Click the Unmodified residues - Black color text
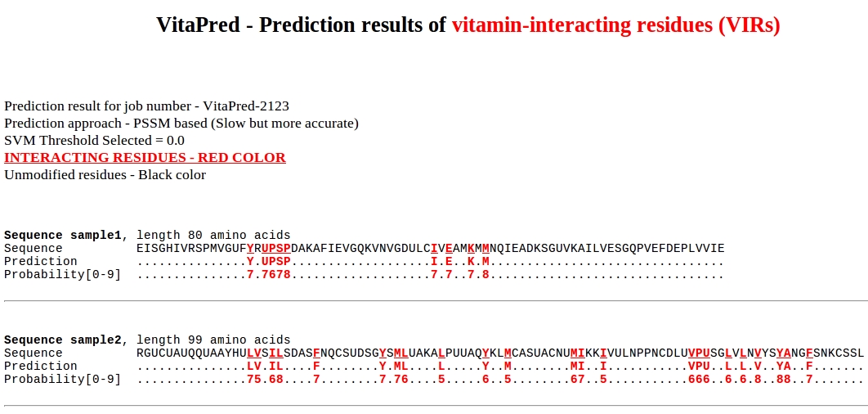Viewport: 868px width, 414px height. (105, 174)
